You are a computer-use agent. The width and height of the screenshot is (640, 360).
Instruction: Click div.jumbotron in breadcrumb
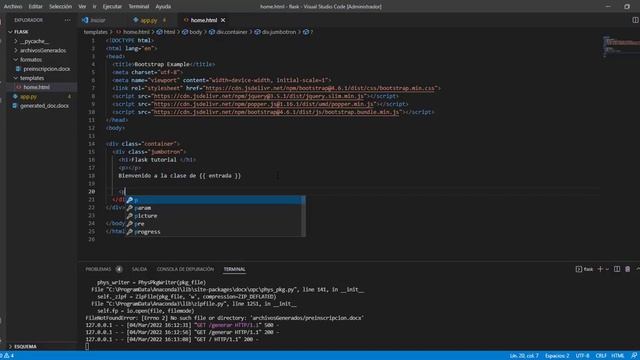click(279, 32)
